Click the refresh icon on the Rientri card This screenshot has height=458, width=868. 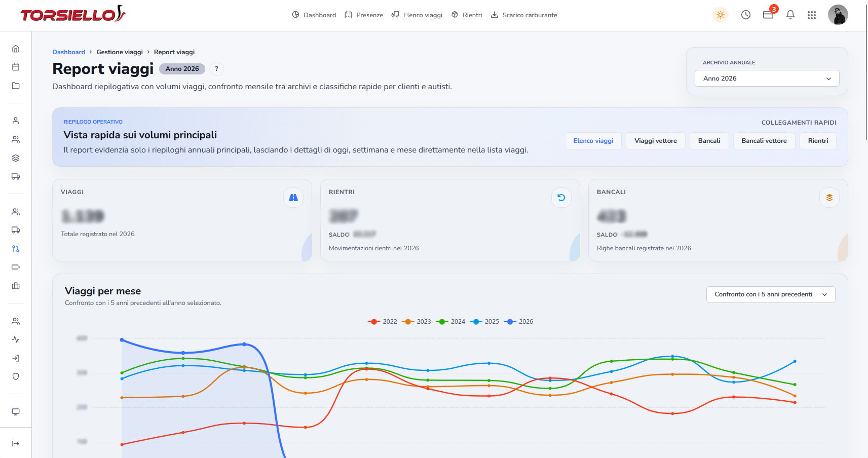[x=561, y=198]
